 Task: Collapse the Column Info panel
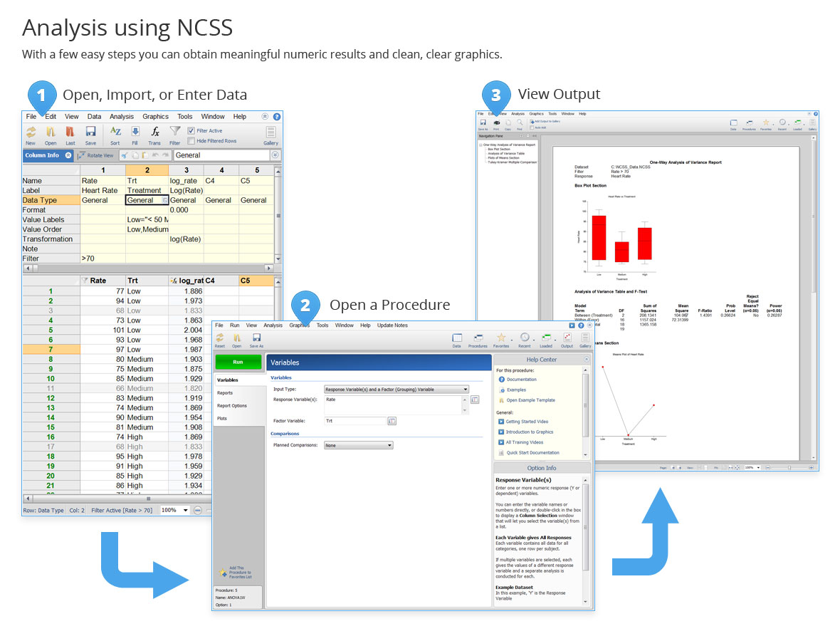[68, 155]
